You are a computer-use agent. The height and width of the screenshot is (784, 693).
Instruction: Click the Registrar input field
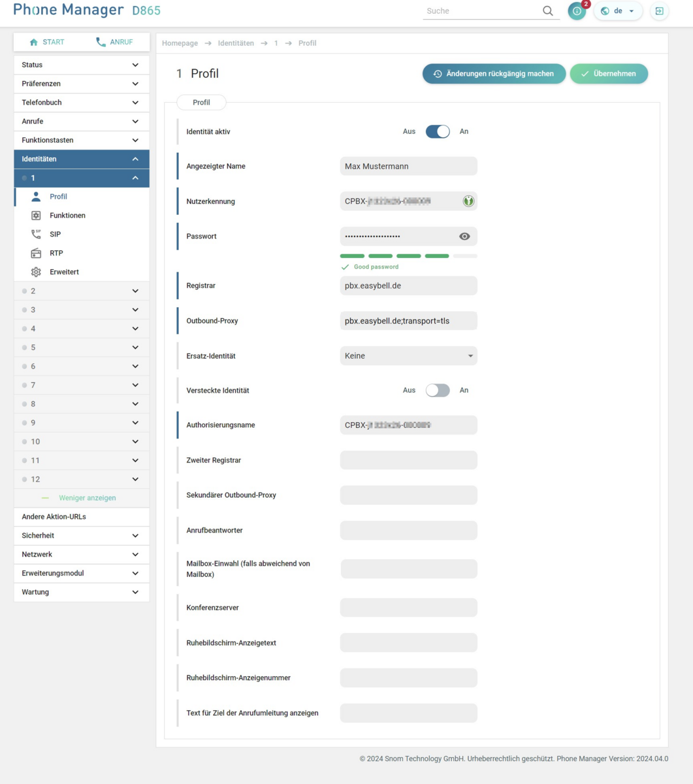click(x=408, y=286)
